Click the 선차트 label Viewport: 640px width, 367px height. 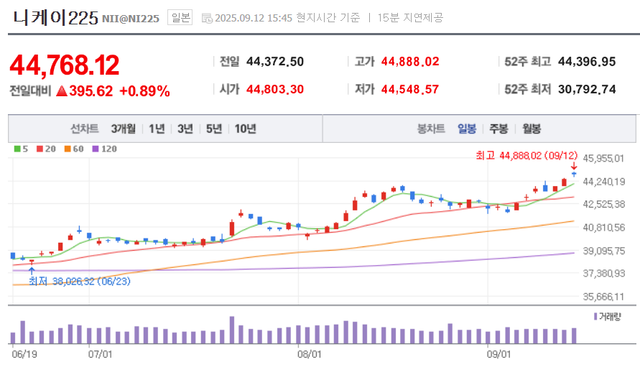point(84,129)
